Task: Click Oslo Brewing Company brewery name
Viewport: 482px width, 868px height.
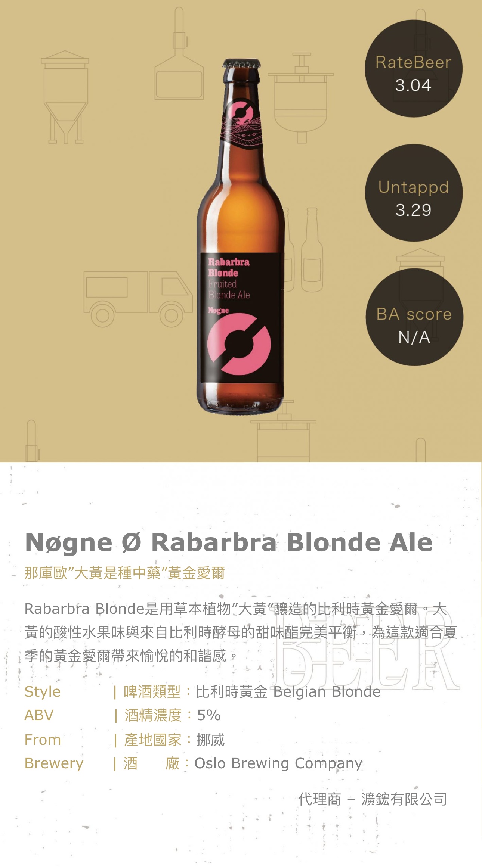Action: point(278,763)
